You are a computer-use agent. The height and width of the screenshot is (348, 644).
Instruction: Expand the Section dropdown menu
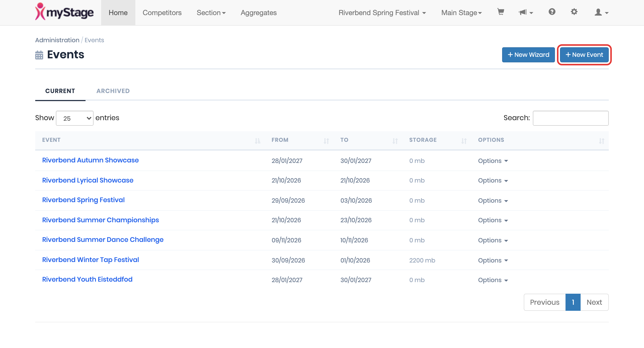211,13
